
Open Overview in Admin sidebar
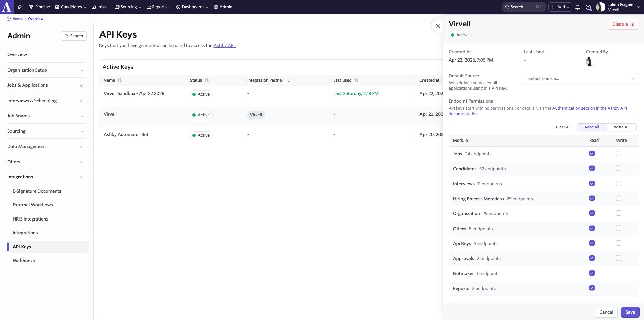[17, 54]
